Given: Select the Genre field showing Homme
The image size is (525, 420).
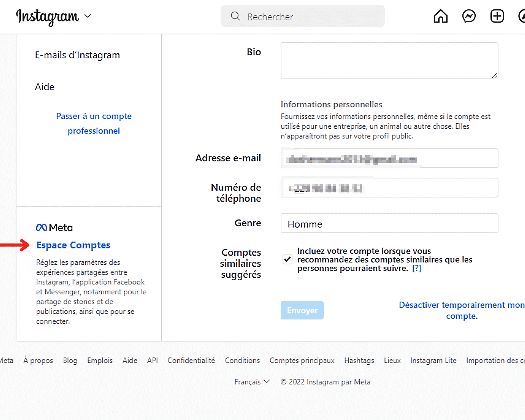Looking at the screenshot, I should coord(389,223).
